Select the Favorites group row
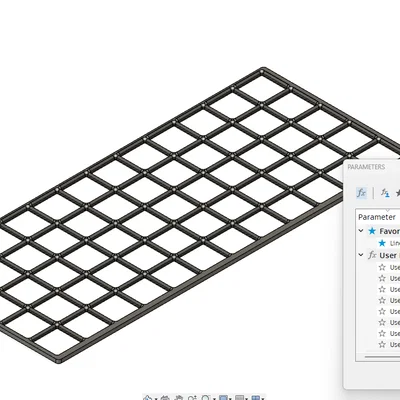The width and height of the screenshot is (400, 400). tap(379, 231)
